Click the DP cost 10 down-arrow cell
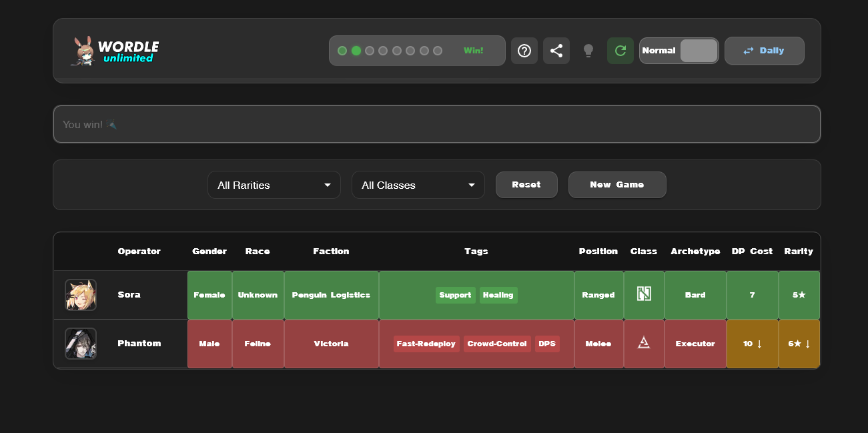The image size is (868, 433). coord(752,344)
